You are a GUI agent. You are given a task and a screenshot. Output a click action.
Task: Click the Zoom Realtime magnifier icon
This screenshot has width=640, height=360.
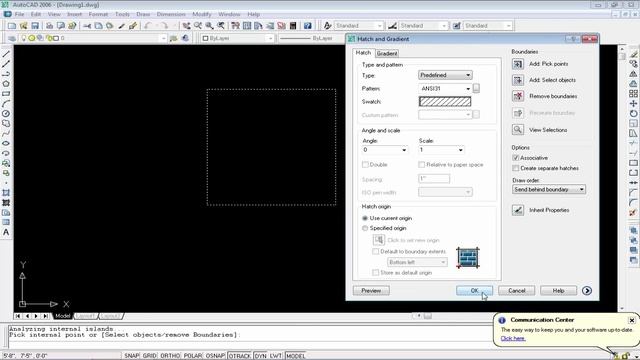[198, 26]
